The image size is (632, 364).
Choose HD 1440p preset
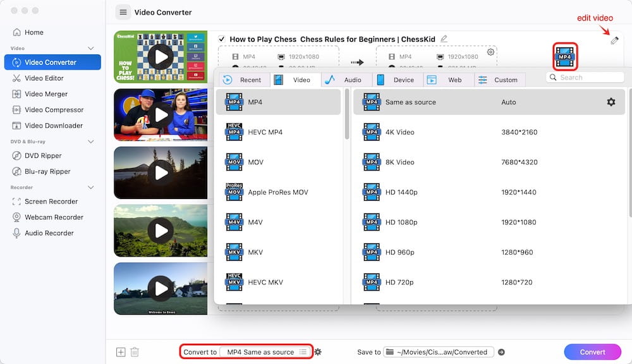(489, 192)
